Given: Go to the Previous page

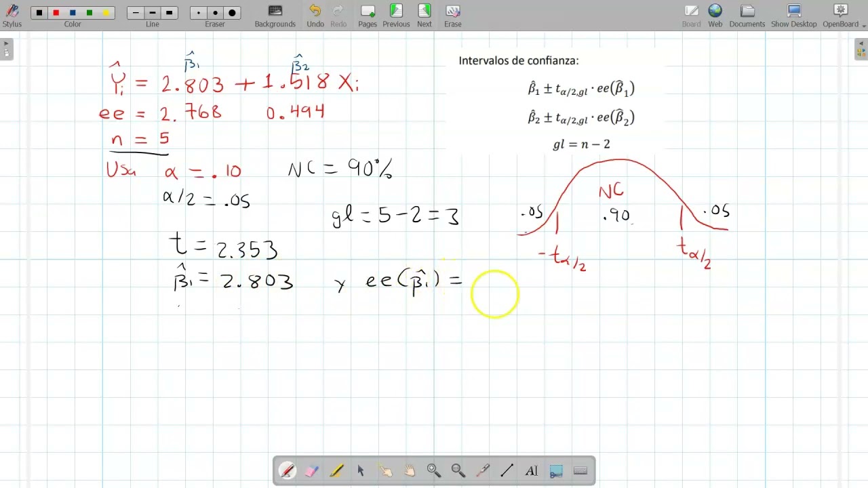Looking at the screenshot, I should point(396,15).
